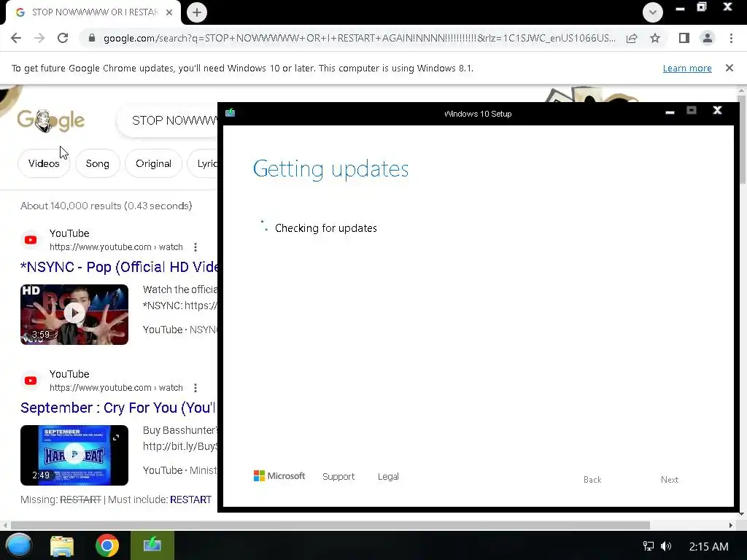Screen dimensions: 747x560
Task: Filter results by Videos chip
Action: click(44, 163)
